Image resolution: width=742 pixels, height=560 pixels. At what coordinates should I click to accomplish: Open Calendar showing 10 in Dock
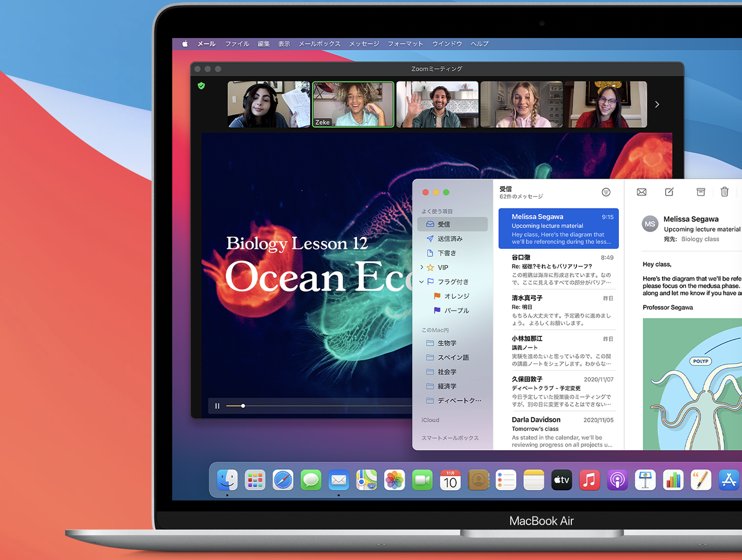click(x=450, y=480)
